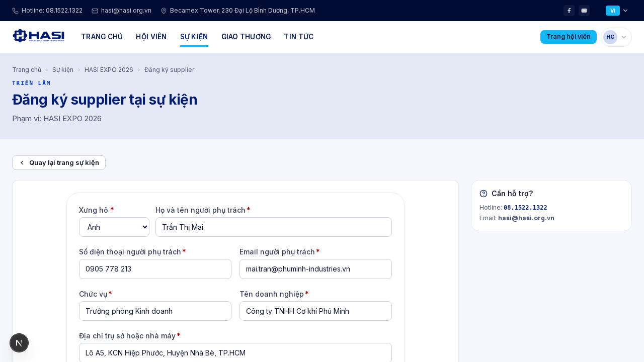The height and width of the screenshot is (362, 644).
Task: Focus the Họ và tên người phụ trách field
Action: 274,227
